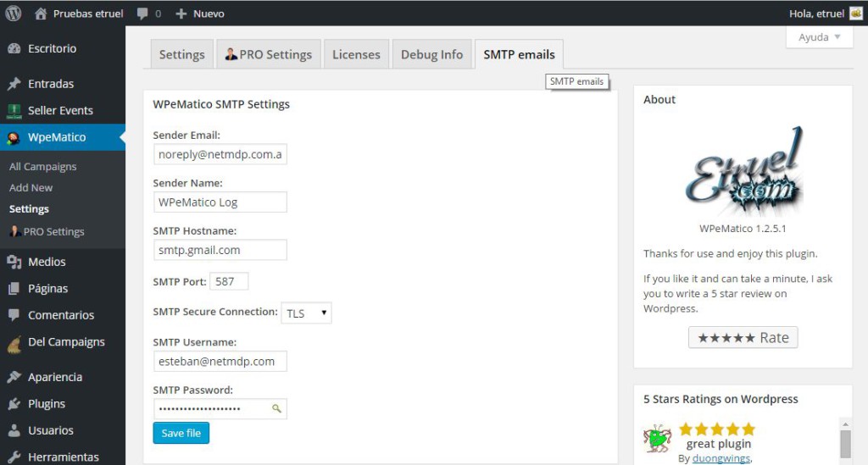Click the Plugins plug icon
This screenshot has height=465, width=868.
(x=14, y=404)
